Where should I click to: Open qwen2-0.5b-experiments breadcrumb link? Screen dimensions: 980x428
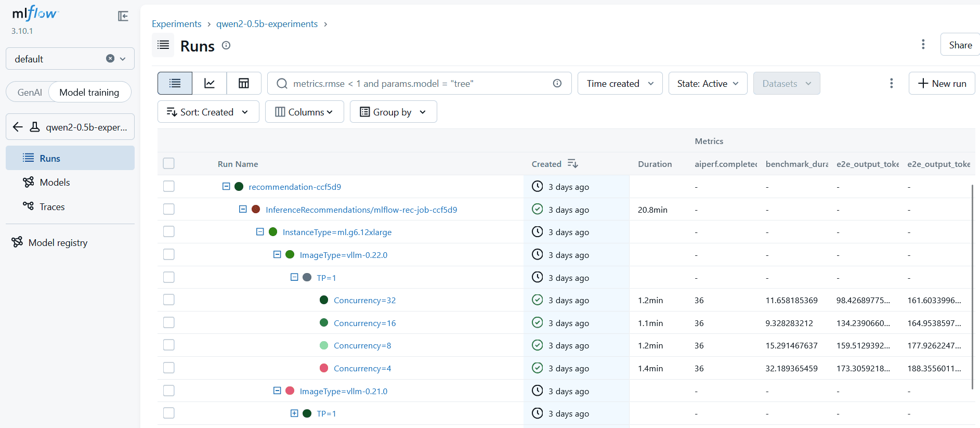[x=267, y=24]
